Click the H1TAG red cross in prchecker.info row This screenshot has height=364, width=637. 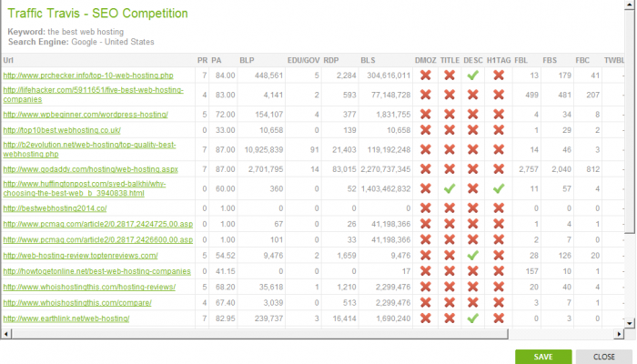pyautogui.click(x=499, y=76)
